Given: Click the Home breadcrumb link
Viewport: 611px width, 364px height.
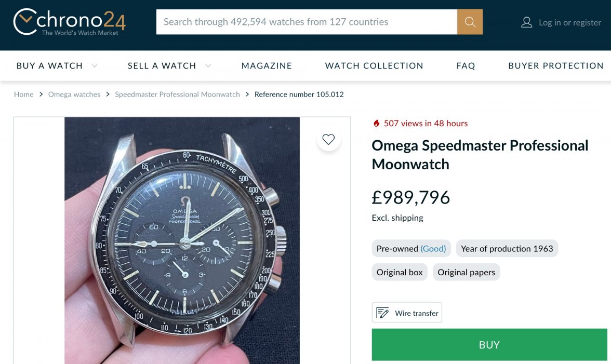Looking at the screenshot, I should [x=23, y=95].
